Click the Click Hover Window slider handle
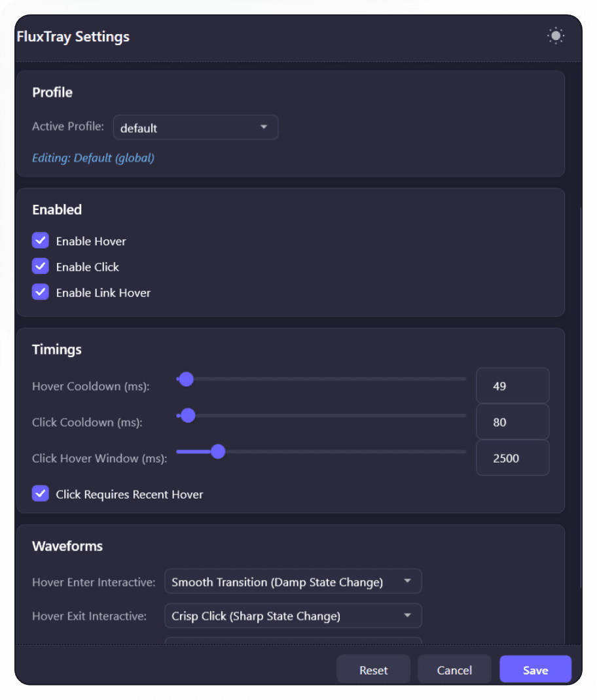This screenshot has height=700, width=597. point(218,451)
